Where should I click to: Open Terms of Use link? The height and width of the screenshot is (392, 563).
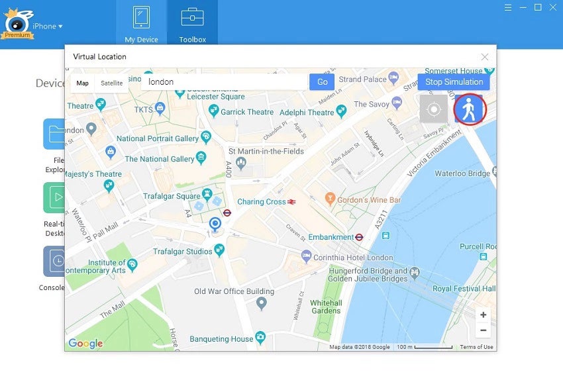(476, 347)
